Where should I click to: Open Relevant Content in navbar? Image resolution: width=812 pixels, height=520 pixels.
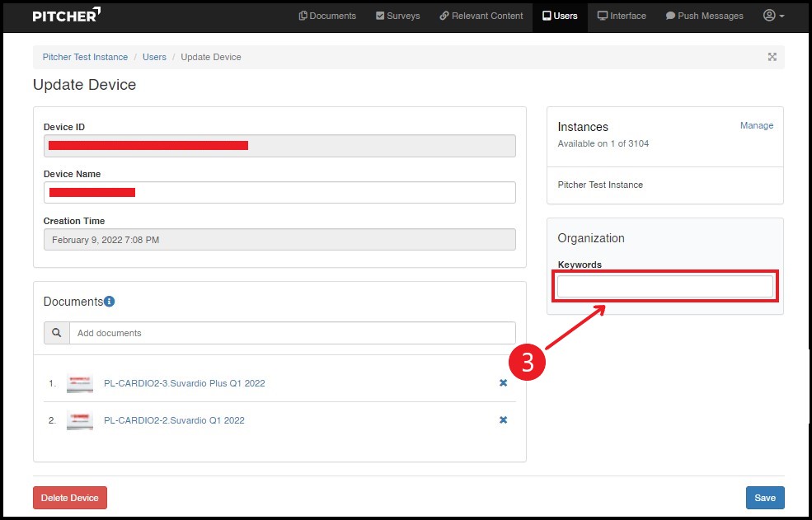pyautogui.click(x=481, y=16)
